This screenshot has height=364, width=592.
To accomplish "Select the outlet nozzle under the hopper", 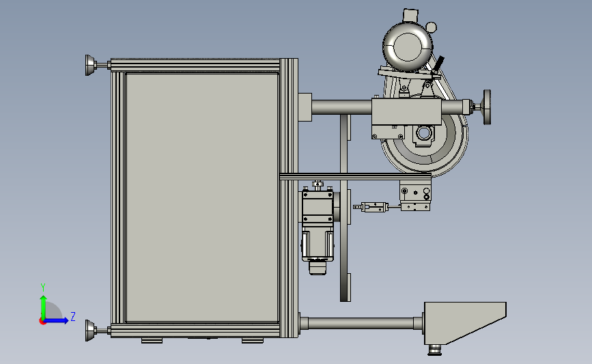I will (434, 350).
